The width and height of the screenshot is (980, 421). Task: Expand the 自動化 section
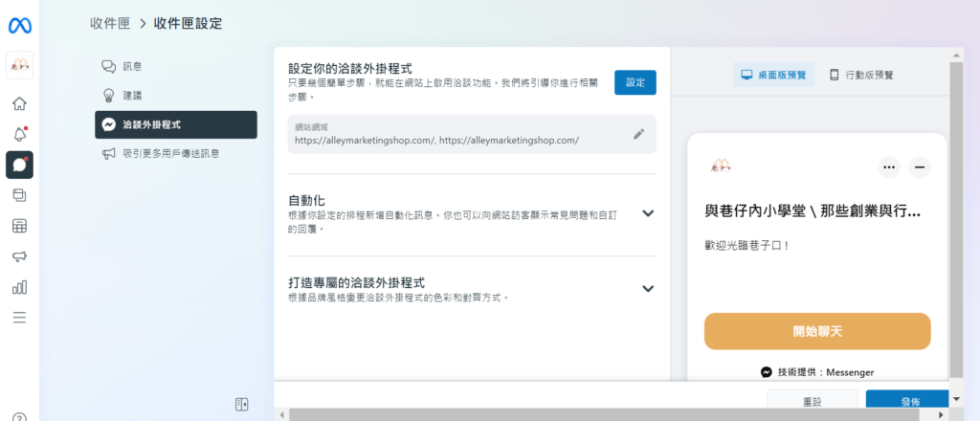[x=648, y=213]
